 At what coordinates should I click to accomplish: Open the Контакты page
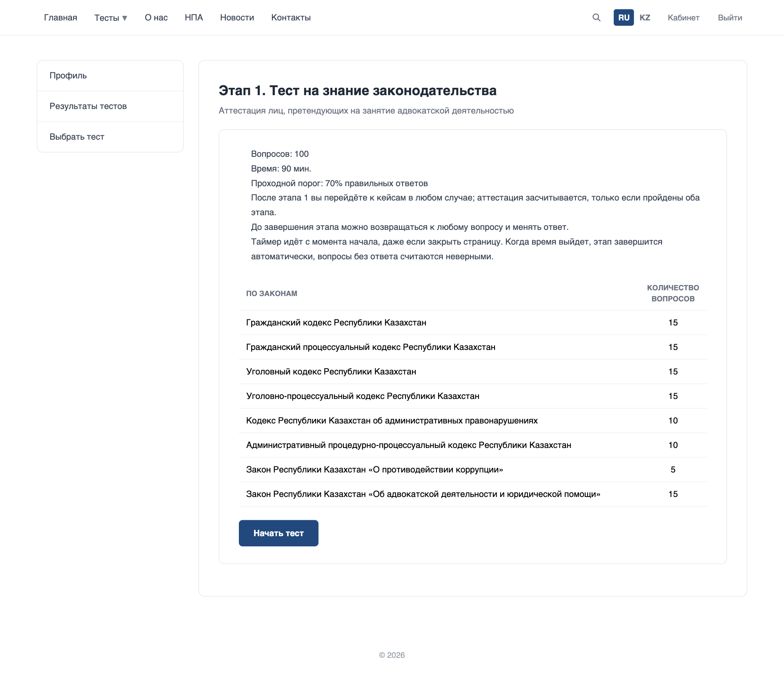click(x=291, y=18)
